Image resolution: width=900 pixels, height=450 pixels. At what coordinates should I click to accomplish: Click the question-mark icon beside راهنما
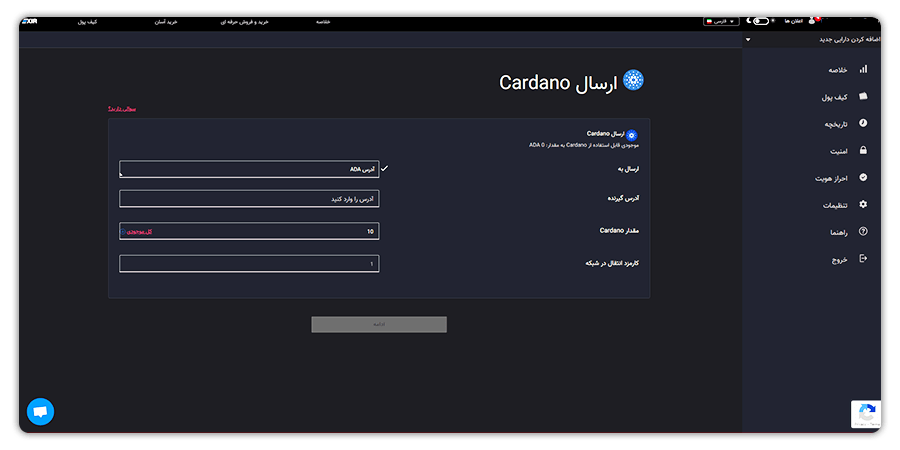click(863, 231)
